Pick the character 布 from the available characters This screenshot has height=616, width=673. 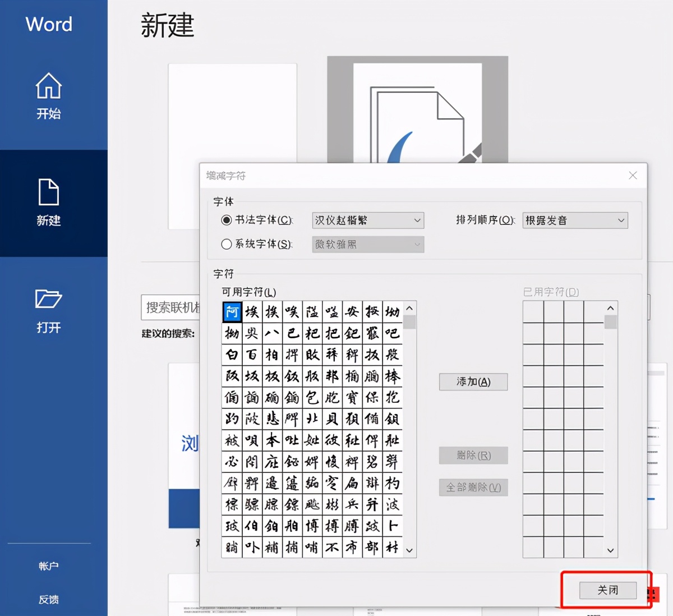click(352, 547)
